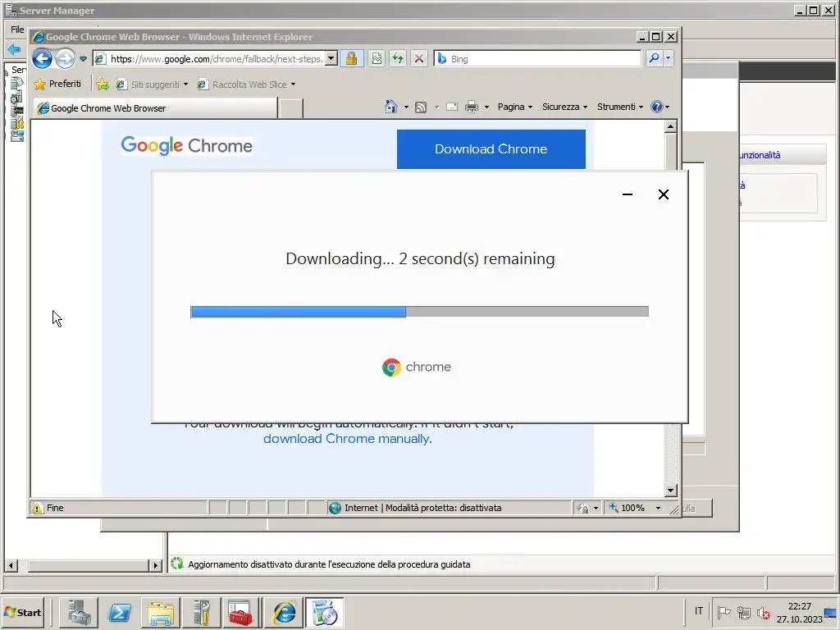Minimize the Chrome downloading dialog
Screen dimensions: 840x630
[628, 194]
